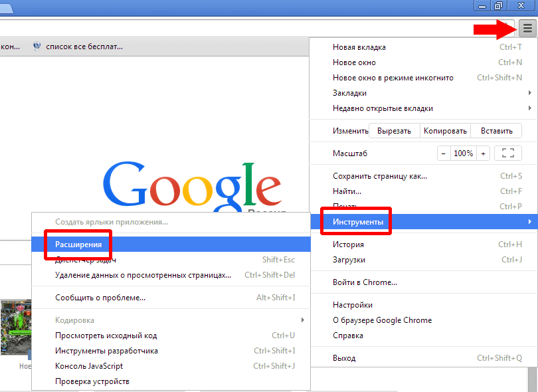Restore down the Chrome window
The image size is (538, 392).
(x=498, y=6)
